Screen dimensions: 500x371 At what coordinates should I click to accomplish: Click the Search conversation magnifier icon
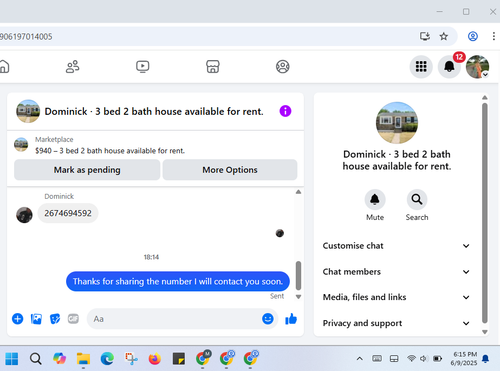pyautogui.click(x=417, y=199)
